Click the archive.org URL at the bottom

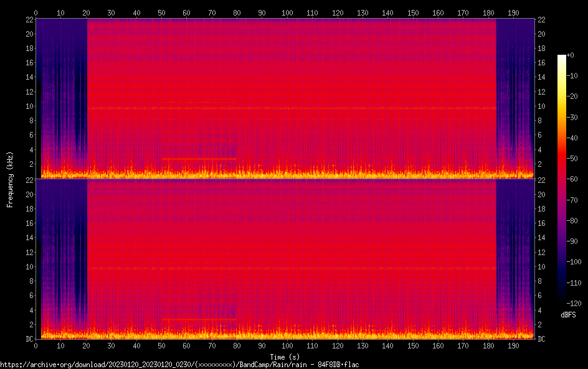tap(179, 364)
